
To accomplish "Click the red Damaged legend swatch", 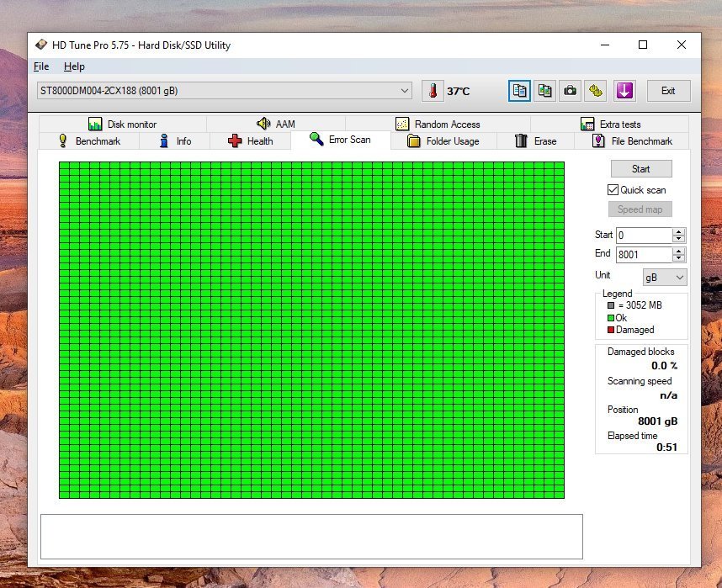I will [x=611, y=330].
